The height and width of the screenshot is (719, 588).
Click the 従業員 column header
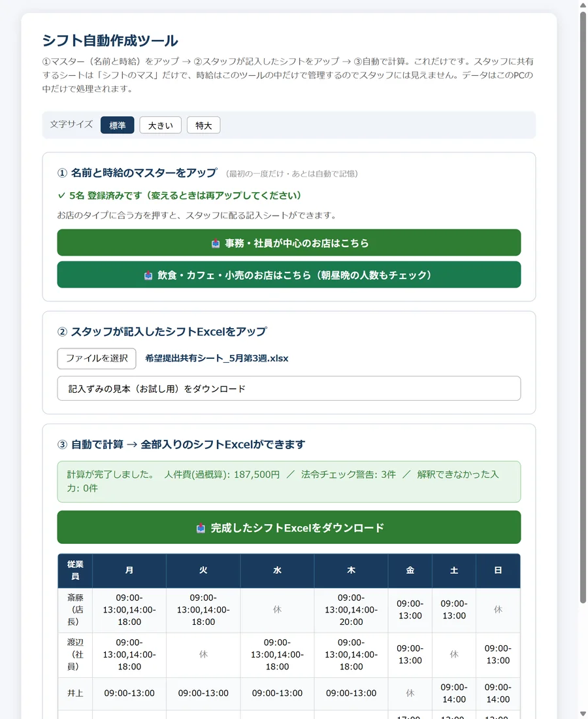(75, 571)
